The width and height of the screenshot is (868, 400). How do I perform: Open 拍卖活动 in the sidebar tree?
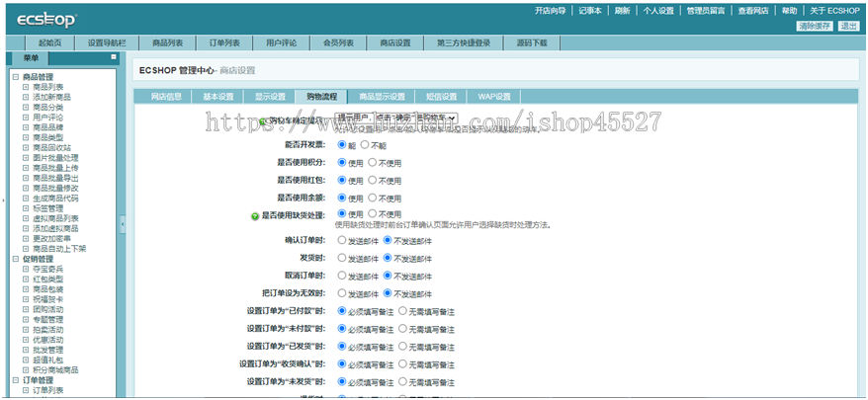pyautogui.click(x=48, y=330)
